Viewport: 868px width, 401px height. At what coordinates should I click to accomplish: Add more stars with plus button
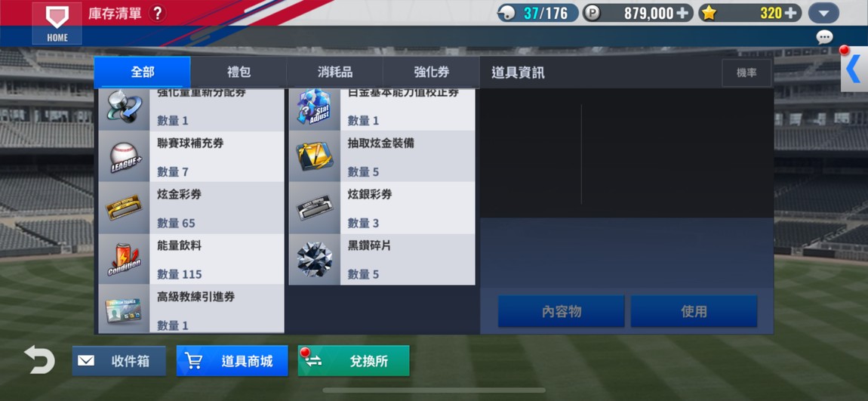pyautogui.click(x=792, y=13)
